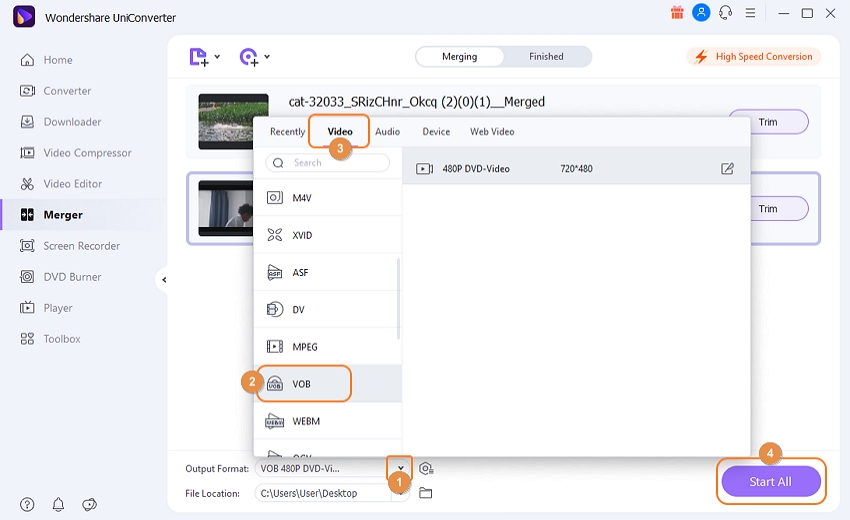Open notifications bell icon
This screenshot has width=850, height=520.
[58, 504]
